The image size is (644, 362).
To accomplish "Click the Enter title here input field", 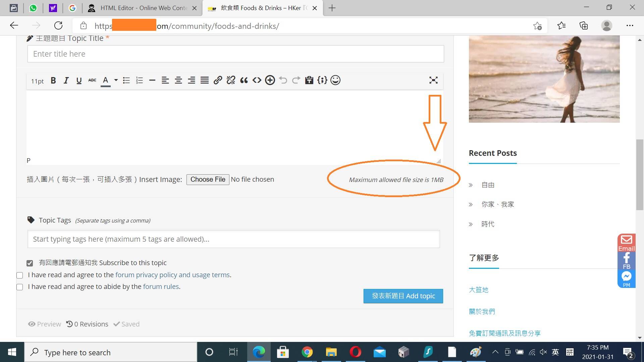I will click(235, 54).
